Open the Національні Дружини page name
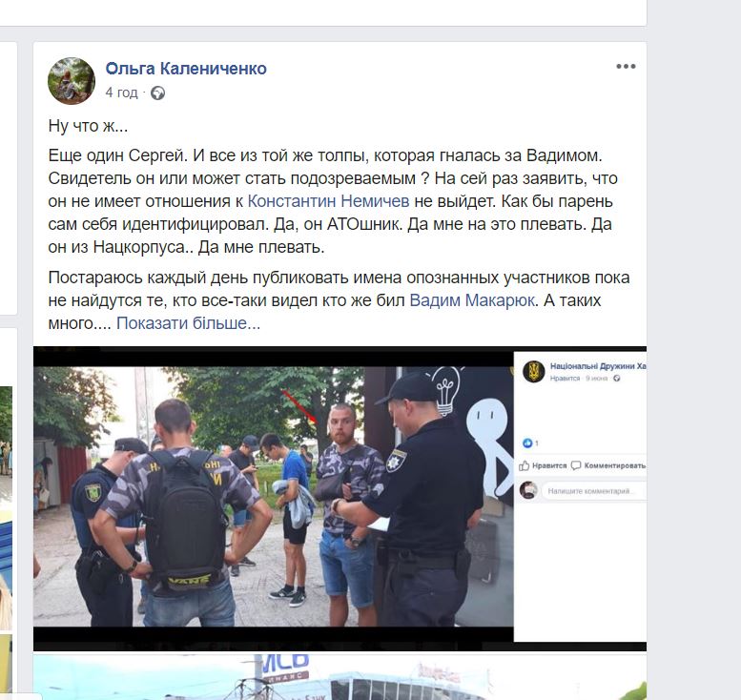Image resolution: width=741 pixels, height=700 pixels. coord(598,366)
